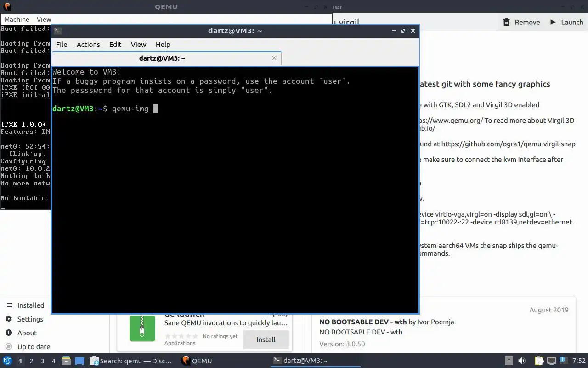Click Remove button in Discover
Screen dimensions: 588x368
point(521,22)
